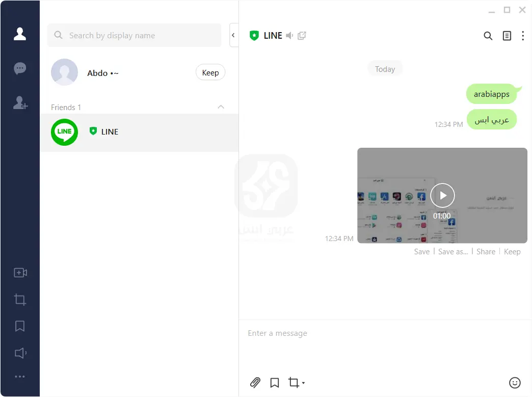Open the screen capture crop tool in sidebar
Viewport: 532px width, 397px height.
(x=20, y=300)
